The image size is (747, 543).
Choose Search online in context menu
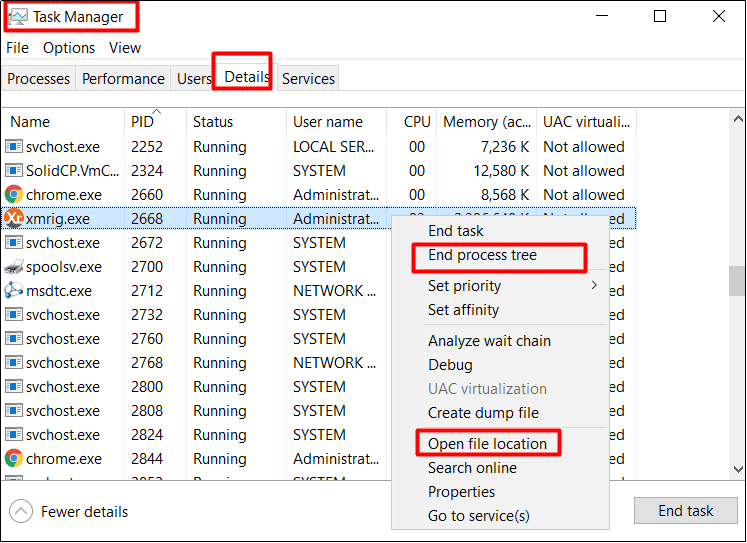point(472,468)
